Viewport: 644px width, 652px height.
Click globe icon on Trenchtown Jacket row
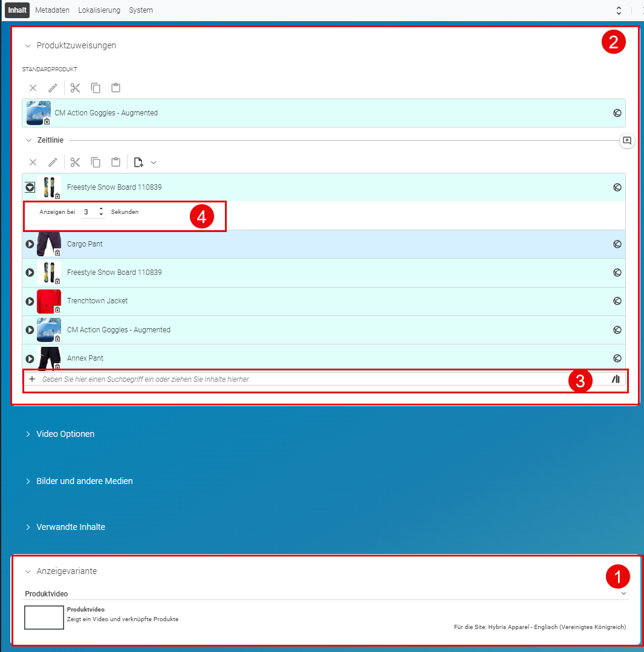[617, 301]
